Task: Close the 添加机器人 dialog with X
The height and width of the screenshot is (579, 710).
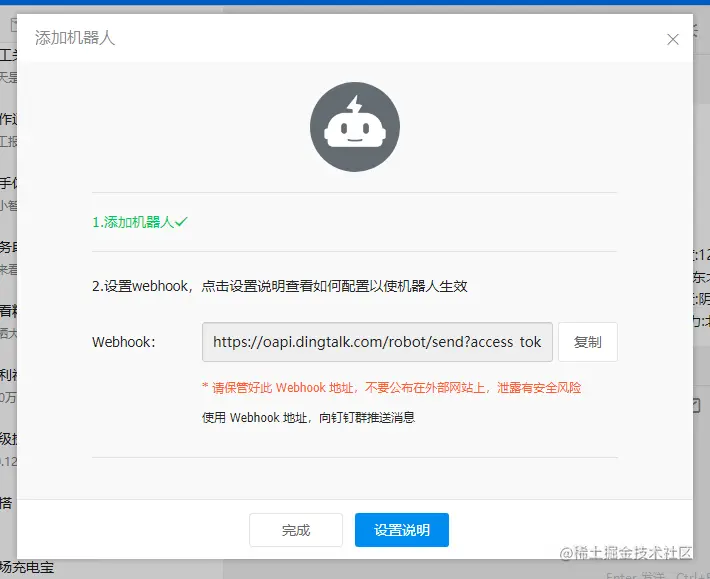Action: pos(673,39)
